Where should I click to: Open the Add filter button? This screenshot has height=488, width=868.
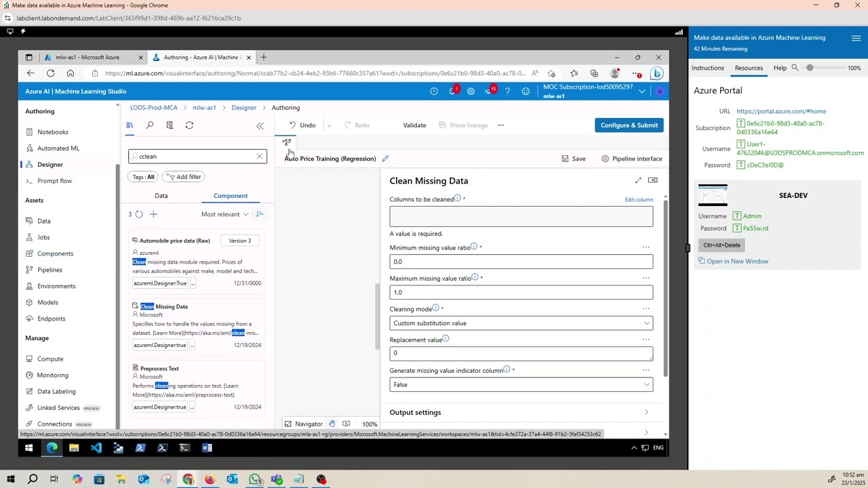point(184,177)
